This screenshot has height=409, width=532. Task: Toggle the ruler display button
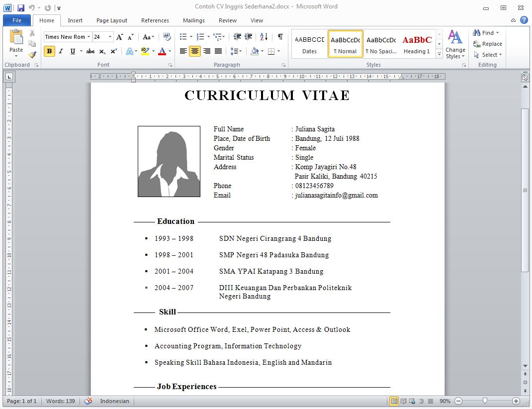pyautogui.click(x=525, y=78)
